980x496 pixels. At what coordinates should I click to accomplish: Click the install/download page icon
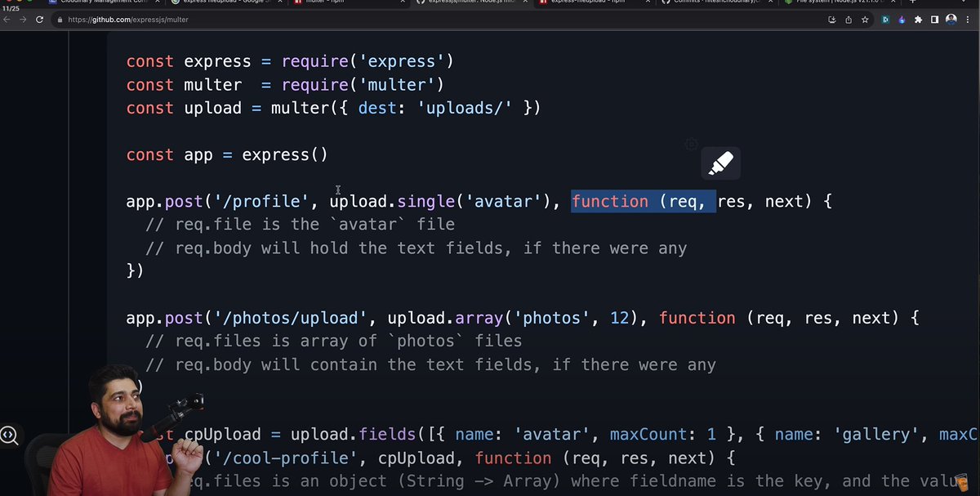pos(832,19)
